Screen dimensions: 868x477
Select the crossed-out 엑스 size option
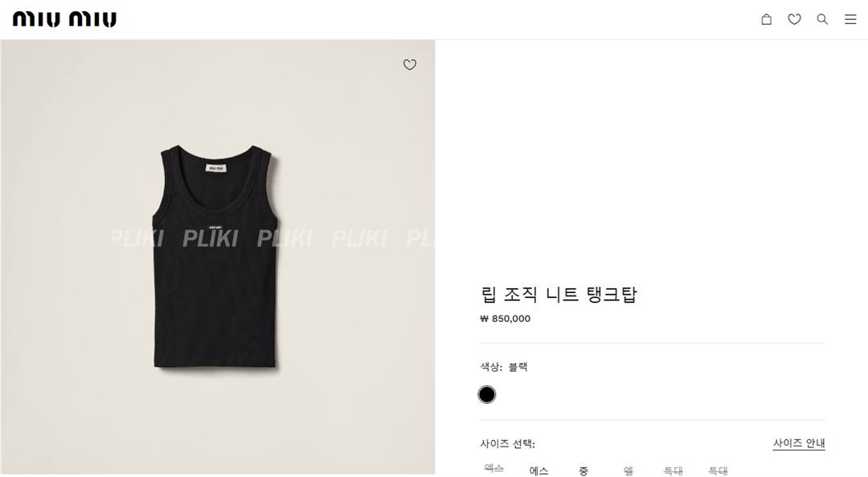coord(493,469)
